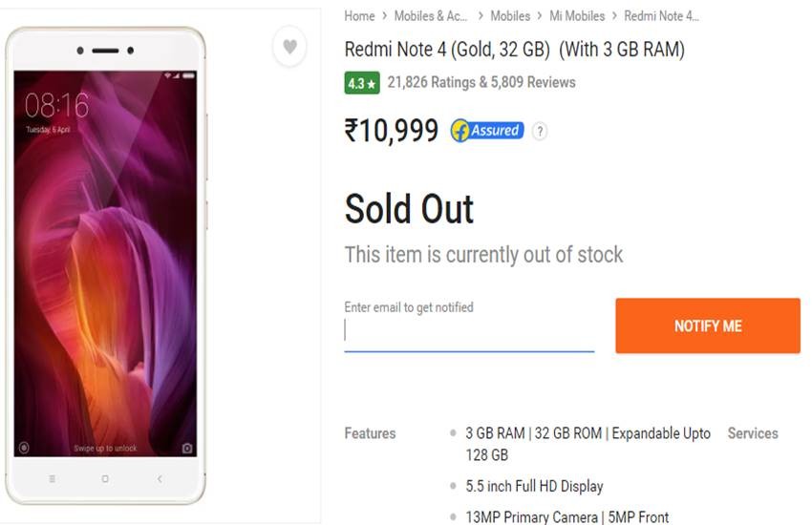Viewport: 812px width, 525px height.
Task: Tap the back arrow key on phone image
Action: click(x=159, y=478)
